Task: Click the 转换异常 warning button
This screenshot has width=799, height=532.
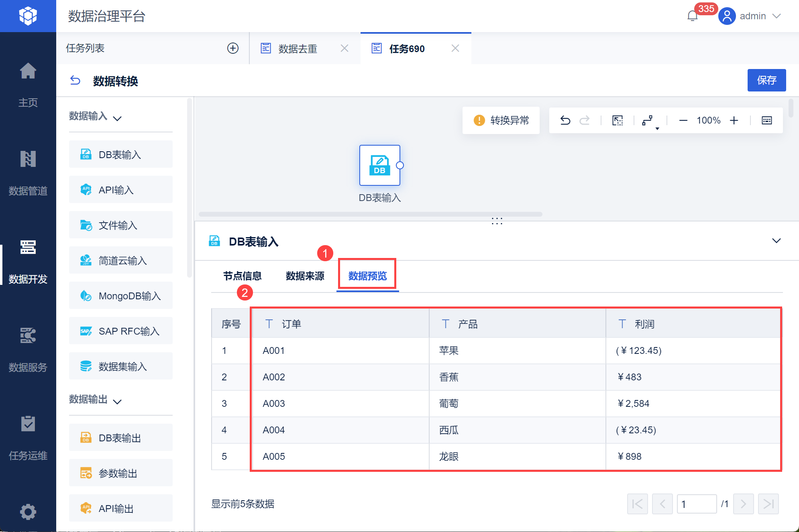Action: [x=501, y=120]
